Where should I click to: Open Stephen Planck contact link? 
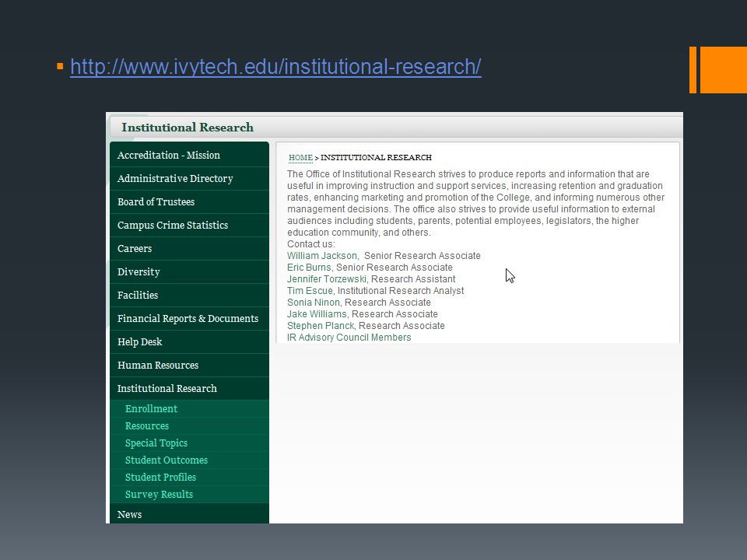point(320,326)
